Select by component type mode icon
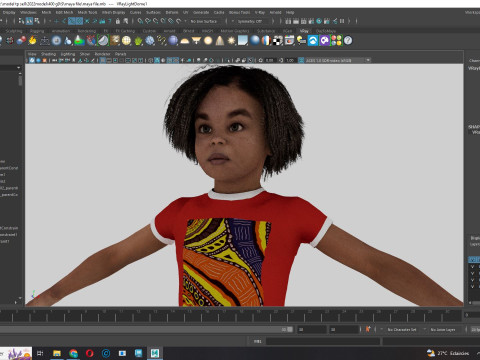This screenshot has width=480, height=360. [37, 21]
